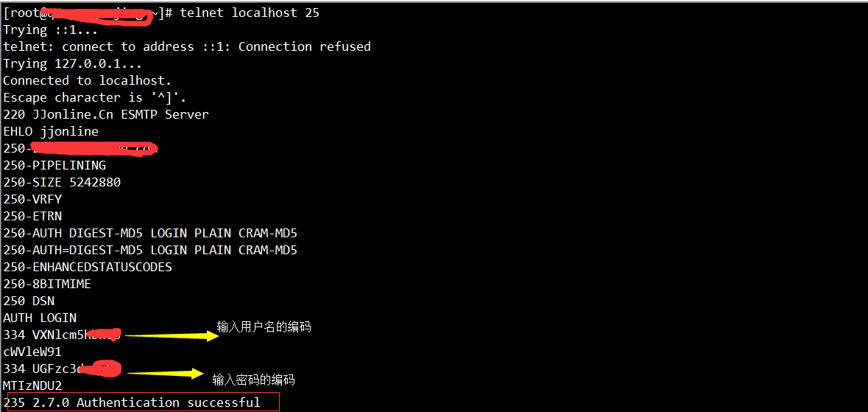Click the yellow arrow beside password prompt

pos(166,373)
